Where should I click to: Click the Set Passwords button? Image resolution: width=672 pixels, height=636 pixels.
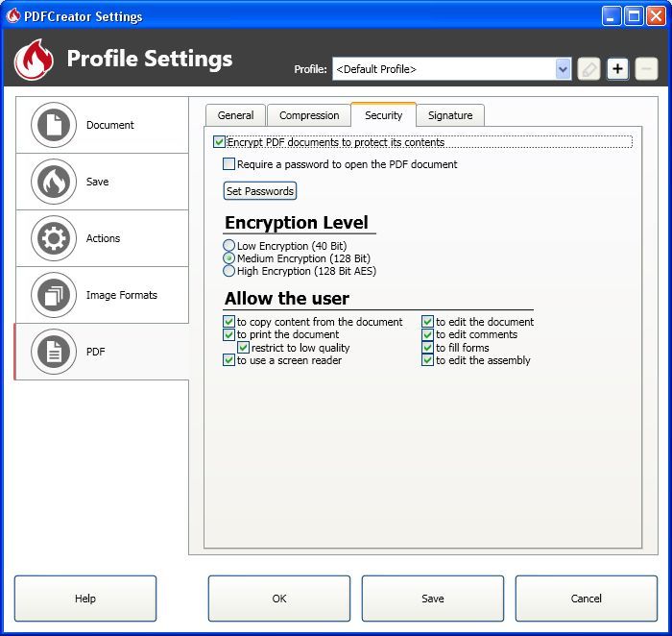click(260, 191)
